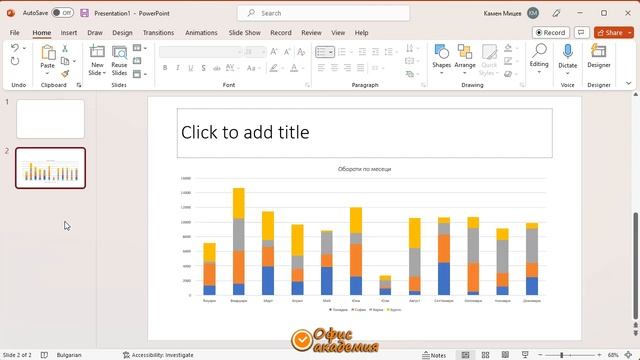Click the spell check book icon
The width and height of the screenshot is (640, 360).
point(44,355)
